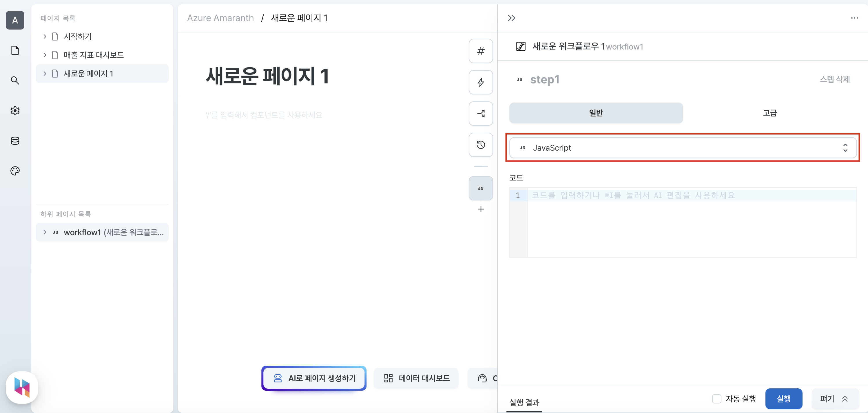
Task: Click the page title 새로운 페이지 1 heading
Action: tap(267, 76)
